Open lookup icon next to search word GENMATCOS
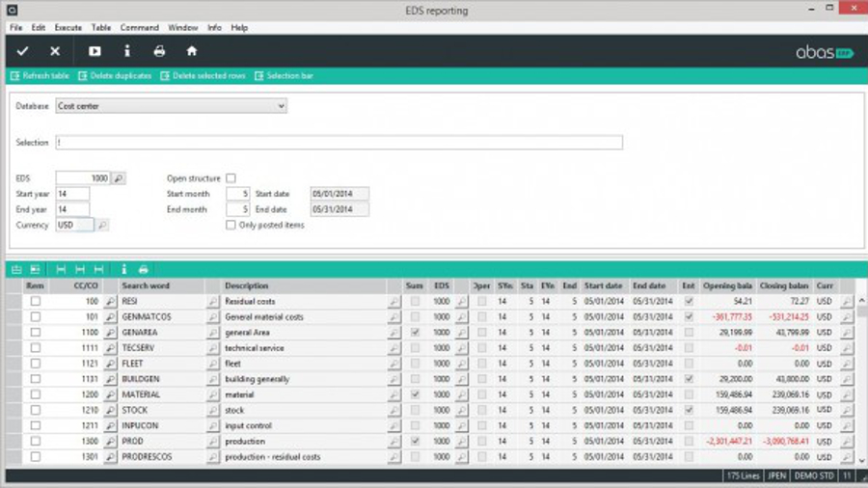The width and height of the screenshot is (868, 488). (212, 317)
